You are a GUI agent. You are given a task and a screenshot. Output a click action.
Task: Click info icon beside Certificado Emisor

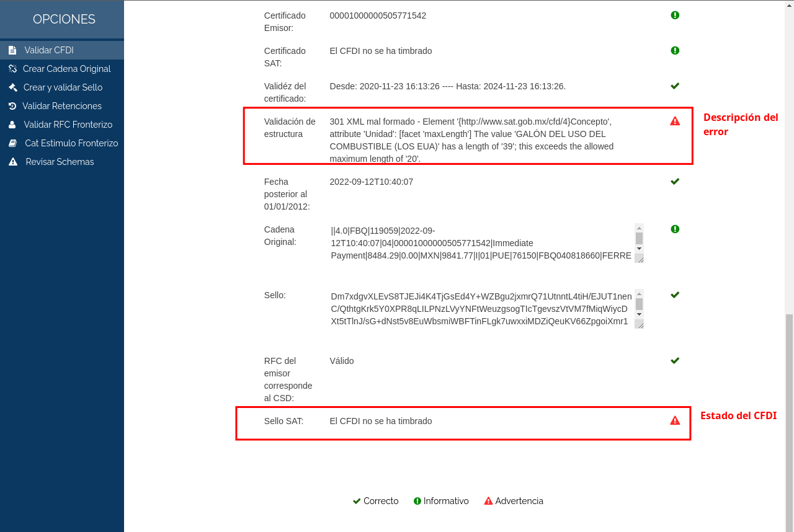(x=675, y=15)
